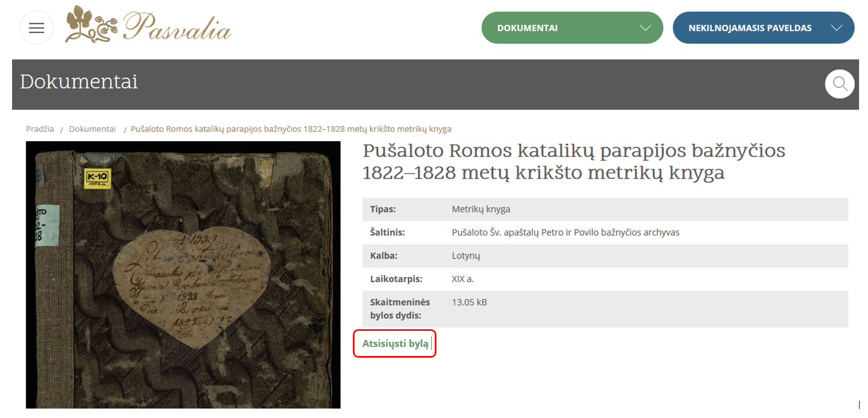Click the Dokumentai page header title
868x418 pixels.
click(x=79, y=82)
